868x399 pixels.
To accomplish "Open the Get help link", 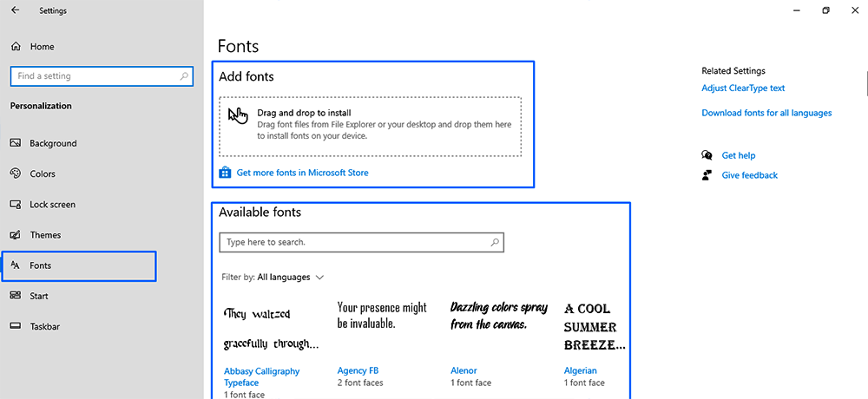I will (x=739, y=155).
